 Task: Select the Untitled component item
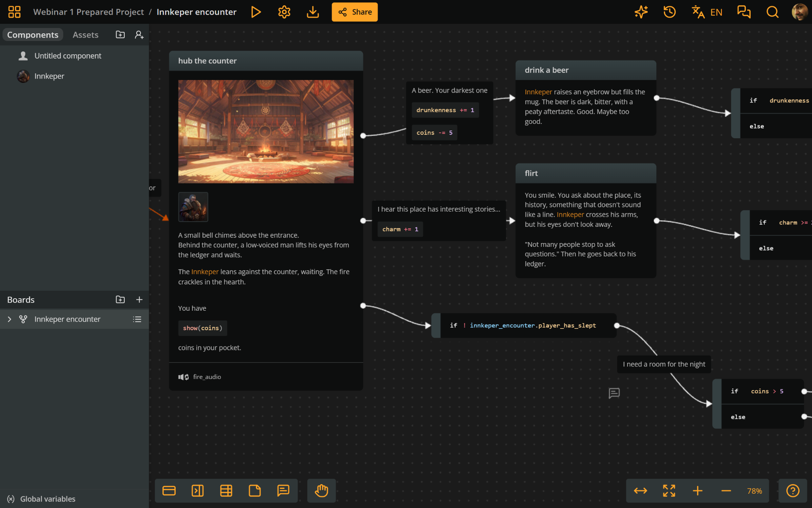pyautogui.click(x=74, y=56)
